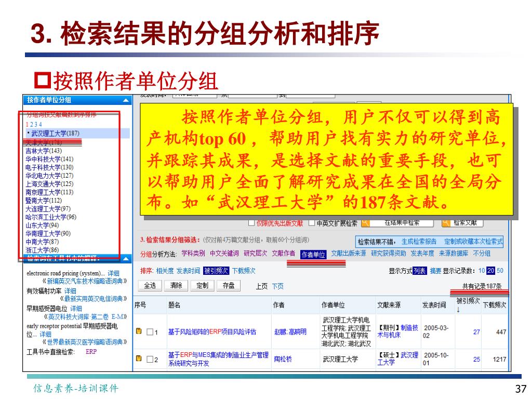Viewport: 532px width, 399px height.
Task: Collapse the 检索词在工具书中的解释 panel arrow
Action: (x=126, y=259)
